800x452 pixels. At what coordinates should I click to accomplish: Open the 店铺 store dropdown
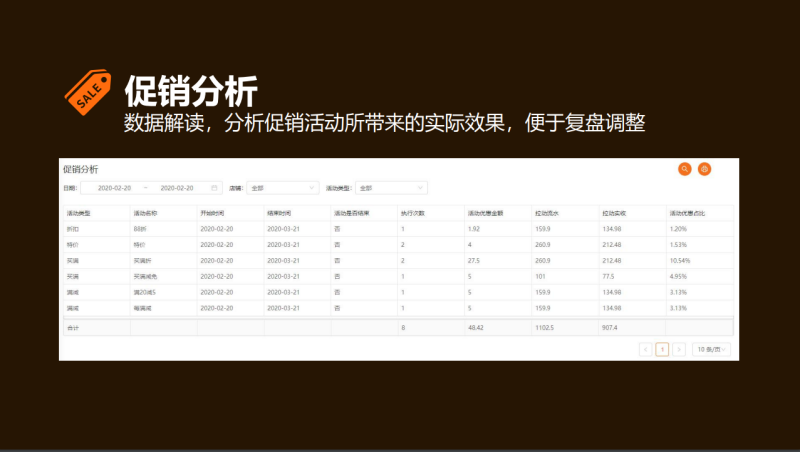pyautogui.click(x=283, y=188)
